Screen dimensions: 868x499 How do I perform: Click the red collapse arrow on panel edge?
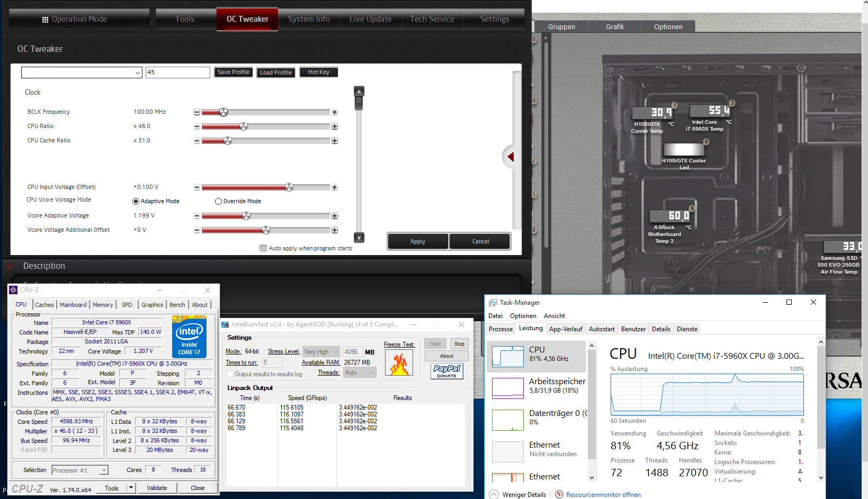click(x=511, y=157)
